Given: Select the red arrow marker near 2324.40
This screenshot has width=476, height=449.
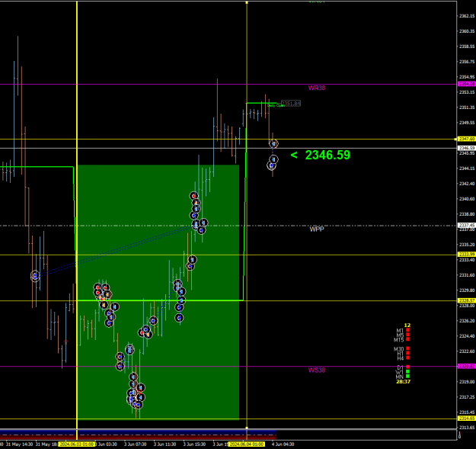Looking at the screenshot, I should (65, 342).
